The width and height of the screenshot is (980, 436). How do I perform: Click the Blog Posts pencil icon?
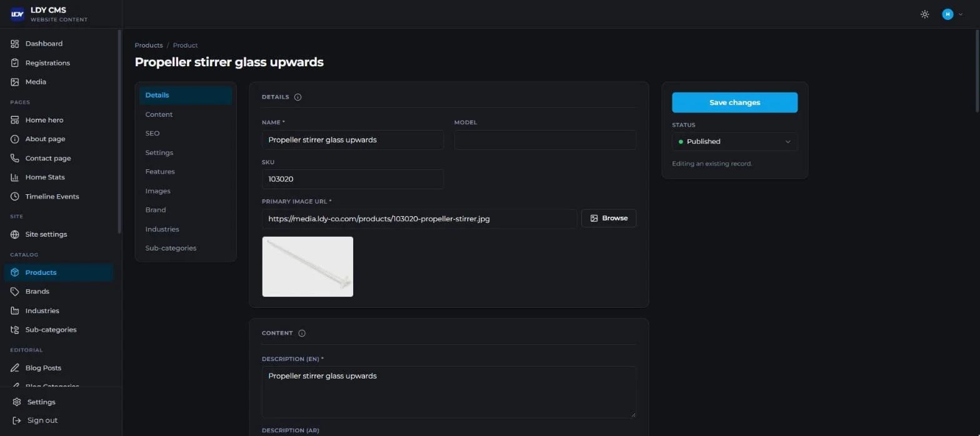point(15,368)
